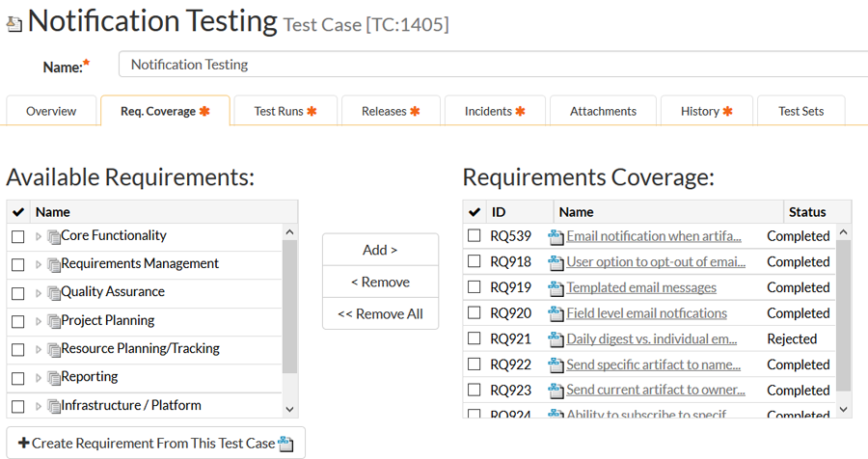Click the select-all checkmark in Available Requirements header
The image size is (868, 459).
tap(17, 212)
